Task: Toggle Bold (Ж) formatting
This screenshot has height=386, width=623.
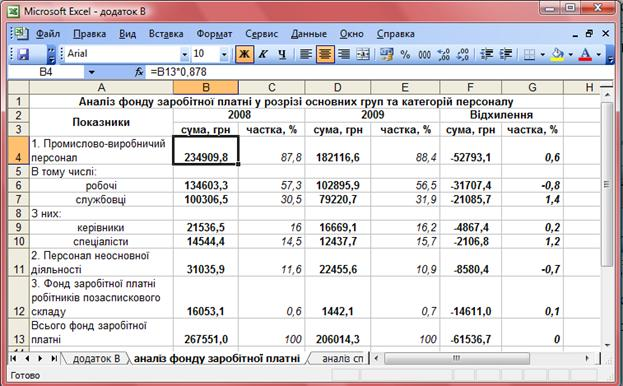Action: [x=245, y=54]
